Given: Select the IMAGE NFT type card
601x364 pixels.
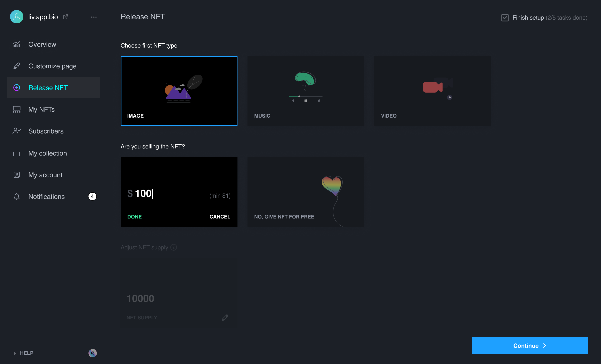Looking at the screenshot, I should click(x=179, y=91).
